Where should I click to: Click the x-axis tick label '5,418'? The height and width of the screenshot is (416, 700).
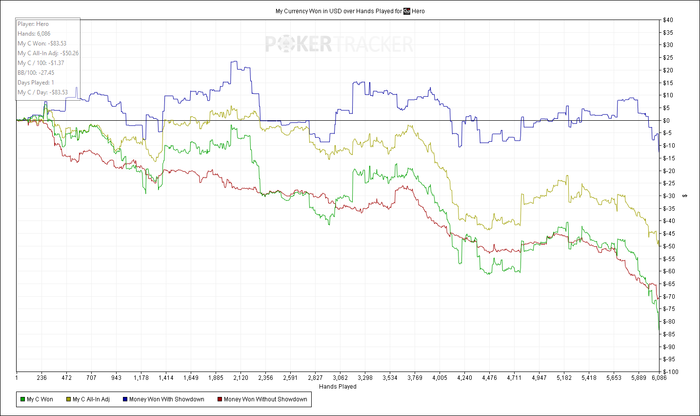pyautogui.click(x=589, y=378)
